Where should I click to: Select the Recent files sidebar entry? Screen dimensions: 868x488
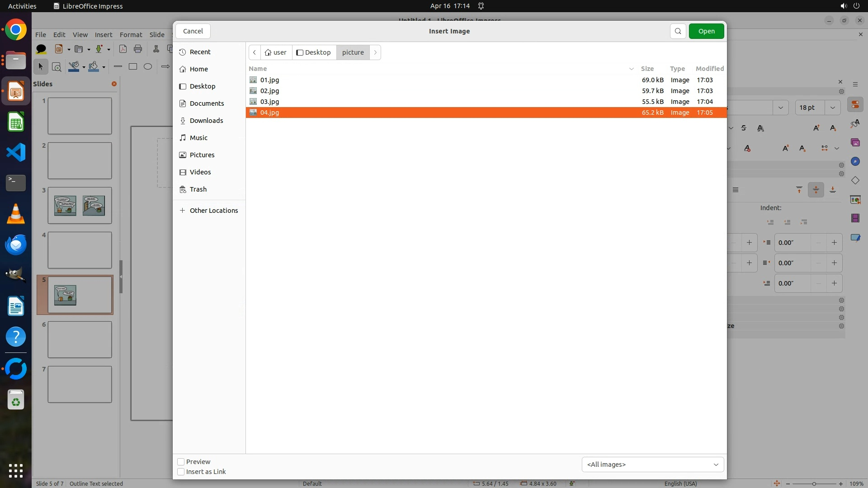click(200, 52)
